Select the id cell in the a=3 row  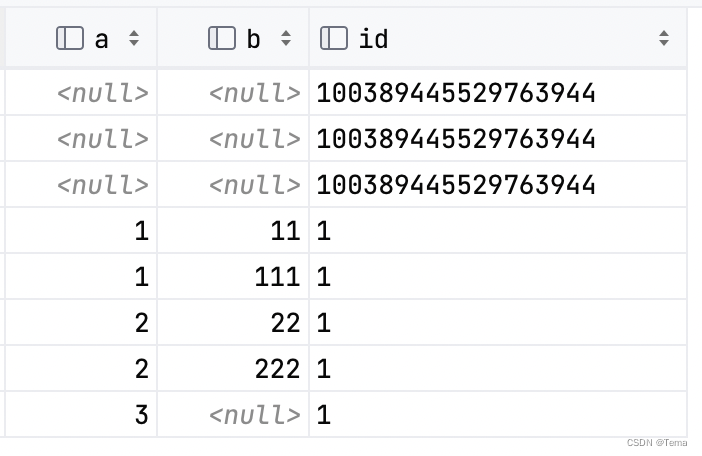point(498,415)
